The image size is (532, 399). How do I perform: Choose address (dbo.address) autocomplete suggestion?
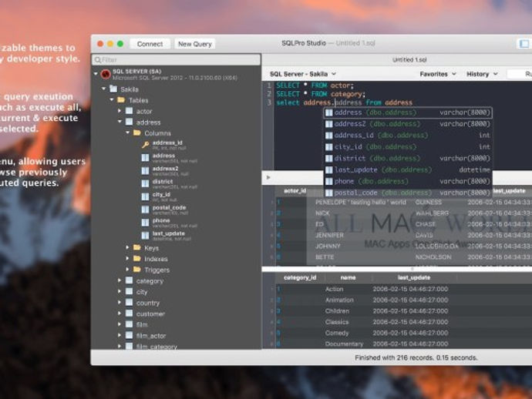click(408, 112)
